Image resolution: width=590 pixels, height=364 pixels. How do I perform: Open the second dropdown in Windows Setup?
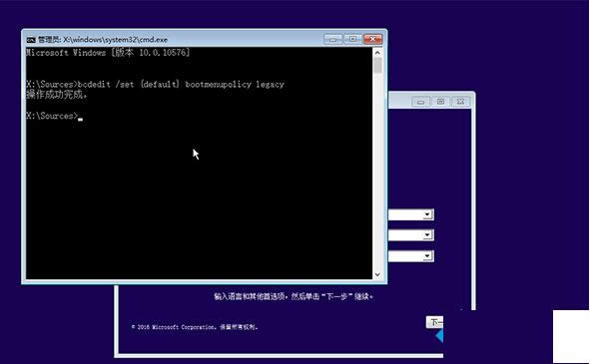[x=427, y=235]
